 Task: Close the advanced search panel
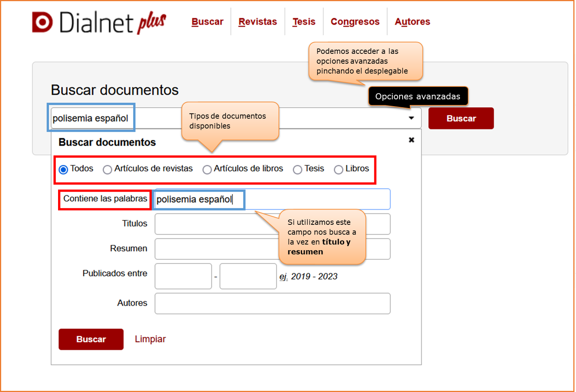(411, 140)
